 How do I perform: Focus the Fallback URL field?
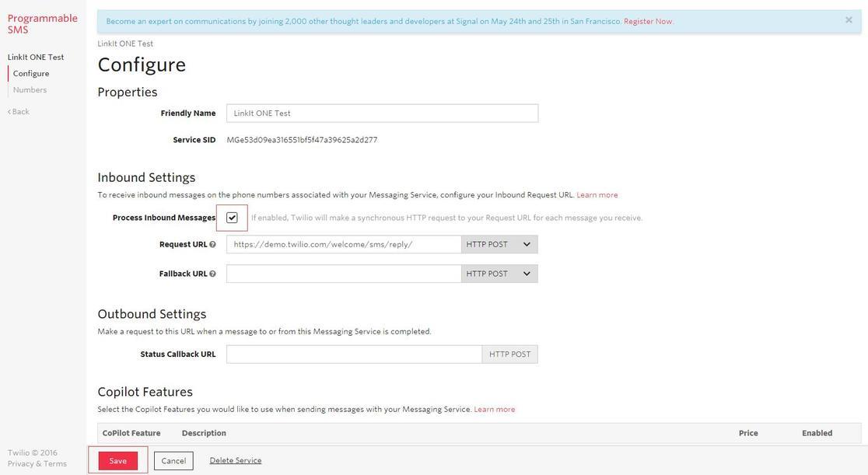point(344,274)
